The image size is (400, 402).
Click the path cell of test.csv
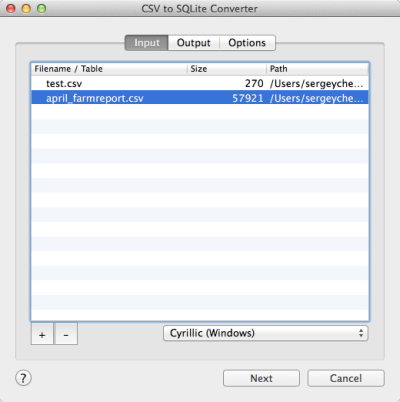click(317, 83)
